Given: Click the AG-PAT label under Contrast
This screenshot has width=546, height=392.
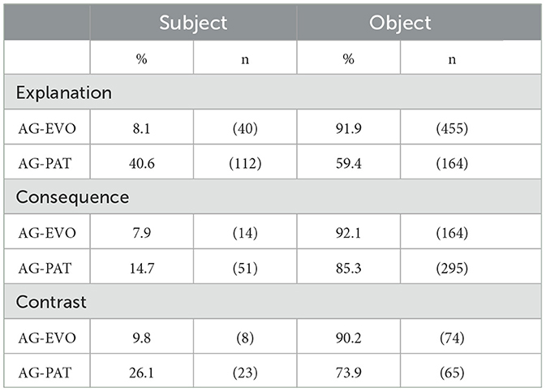Looking at the screenshot, I should [x=45, y=373].
